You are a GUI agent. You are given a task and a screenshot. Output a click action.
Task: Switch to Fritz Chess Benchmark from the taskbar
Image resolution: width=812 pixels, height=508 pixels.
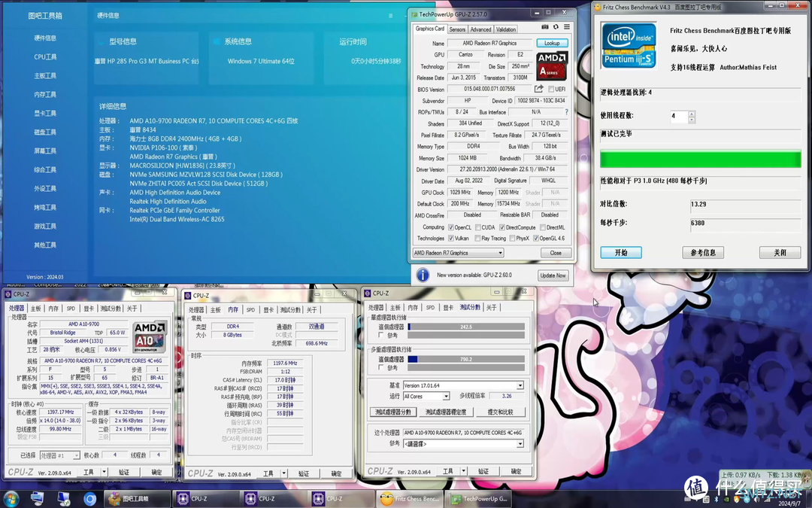click(x=409, y=499)
